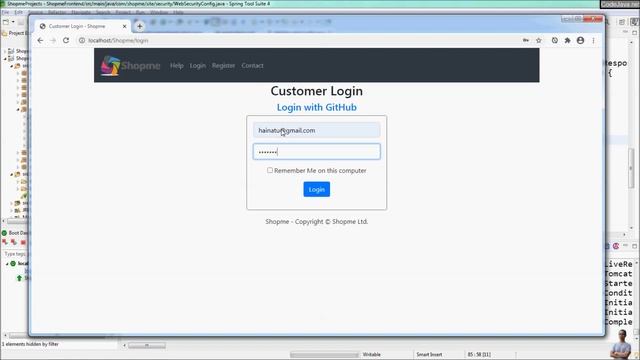
Task: Click the clock extension icon in Chrome toolbar
Action: (x=555, y=40)
